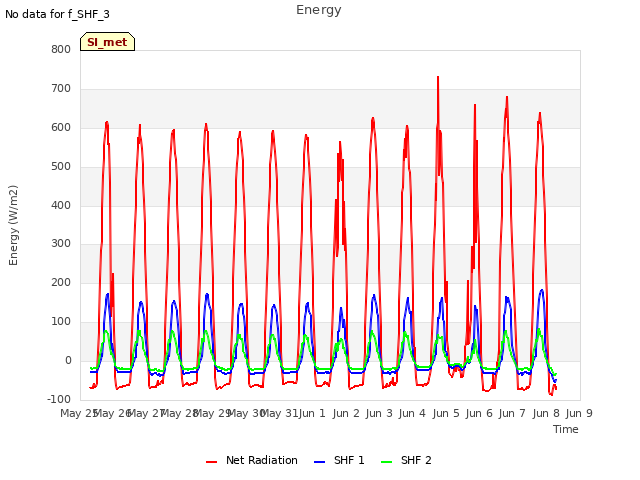
Task: Toggle the SHF 1 legend entry
Action: tap(339, 460)
